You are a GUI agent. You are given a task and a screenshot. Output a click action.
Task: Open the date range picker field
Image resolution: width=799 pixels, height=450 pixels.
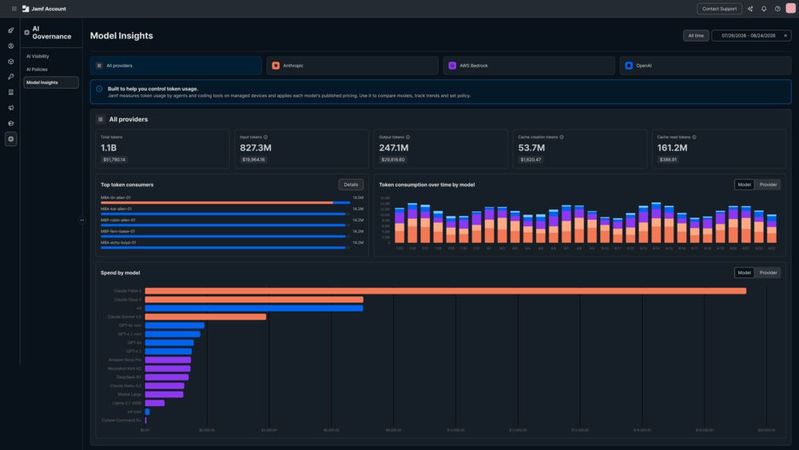pyautogui.click(x=751, y=36)
